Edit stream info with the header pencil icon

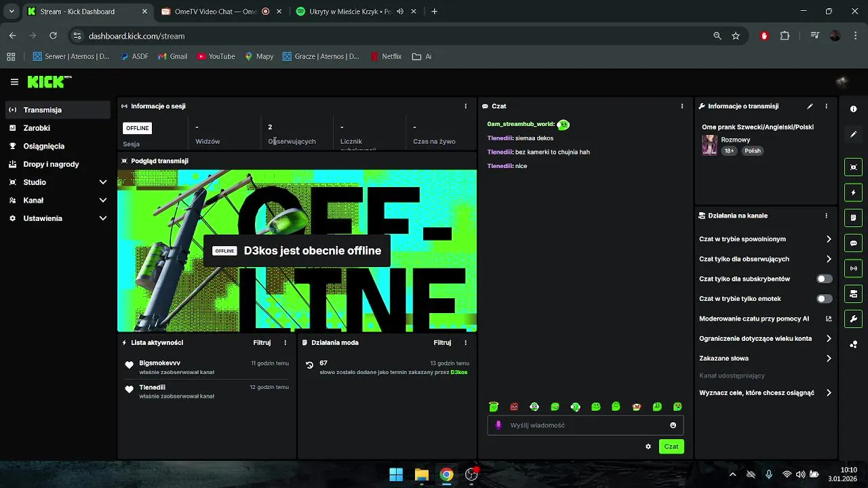pyautogui.click(x=810, y=106)
